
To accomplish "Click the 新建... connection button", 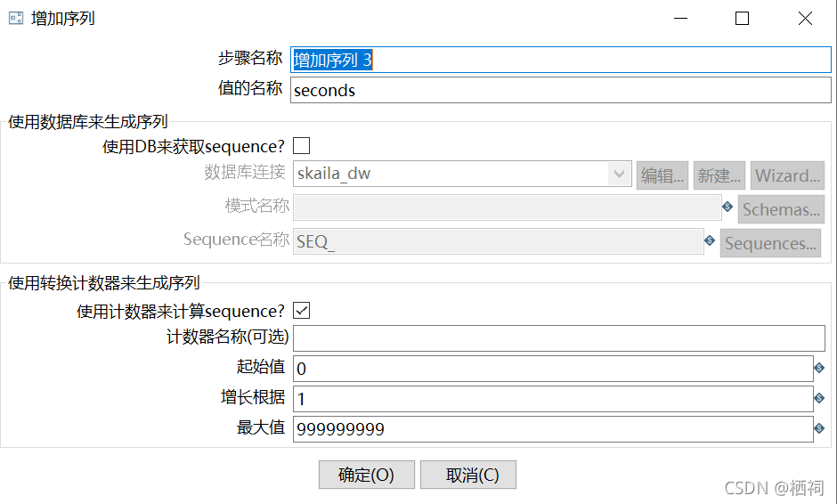I will point(719,175).
